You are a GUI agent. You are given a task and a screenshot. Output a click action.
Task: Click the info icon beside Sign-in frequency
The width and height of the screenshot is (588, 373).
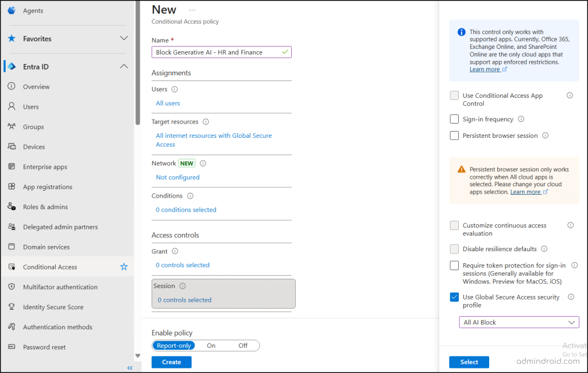pos(521,119)
